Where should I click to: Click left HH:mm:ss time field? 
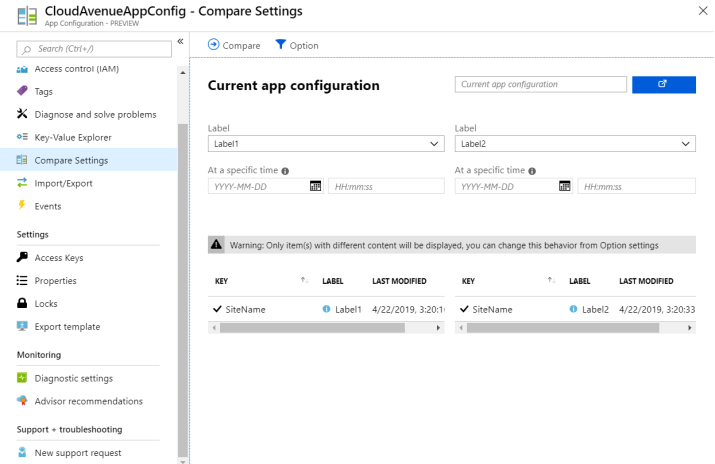coord(386,186)
